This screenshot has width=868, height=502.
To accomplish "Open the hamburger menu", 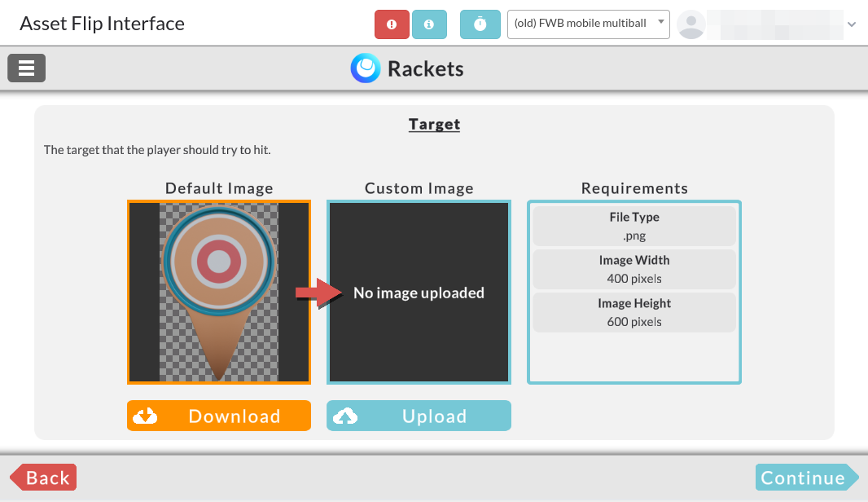I will coord(26,68).
